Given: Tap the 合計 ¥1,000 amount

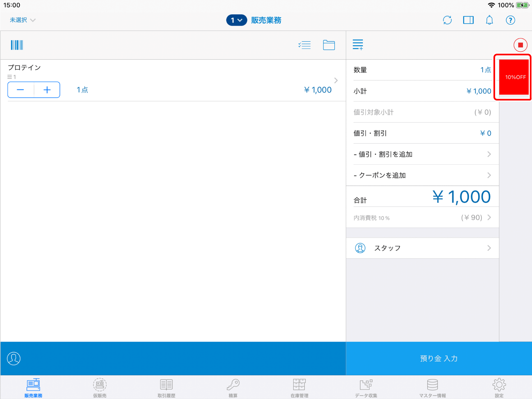Looking at the screenshot, I should point(462,197).
